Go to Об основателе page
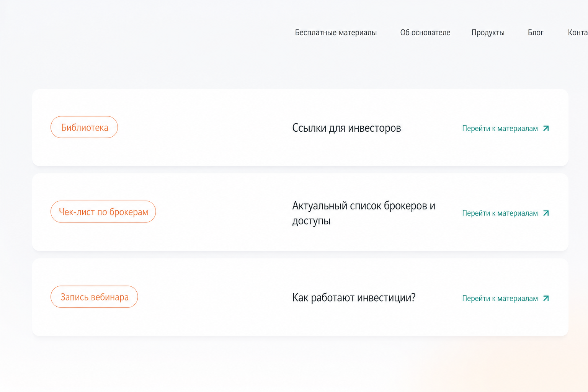Viewport: 588px width, 392px height. (x=425, y=33)
